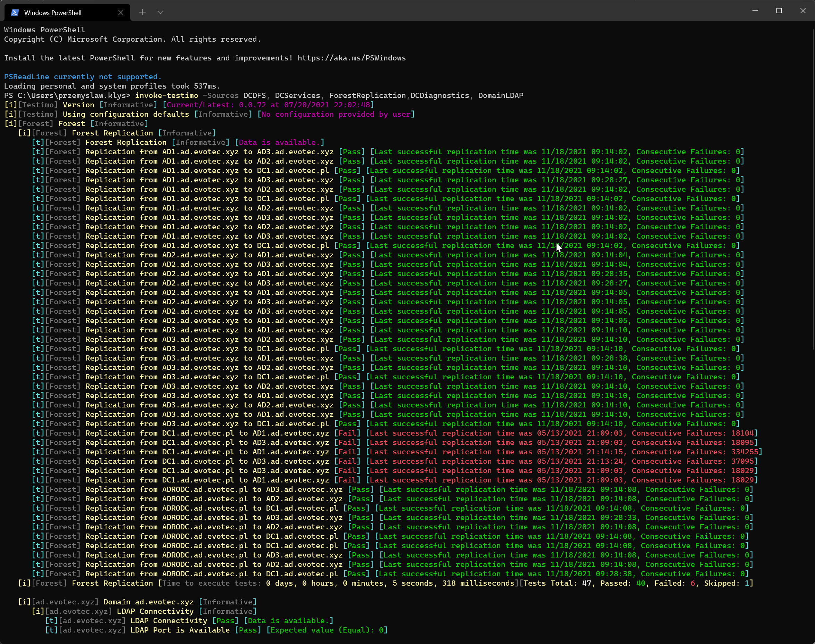Viewport: 815px width, 644px height.
Task: Open a new terminal tab
Action: pos(143,12)
